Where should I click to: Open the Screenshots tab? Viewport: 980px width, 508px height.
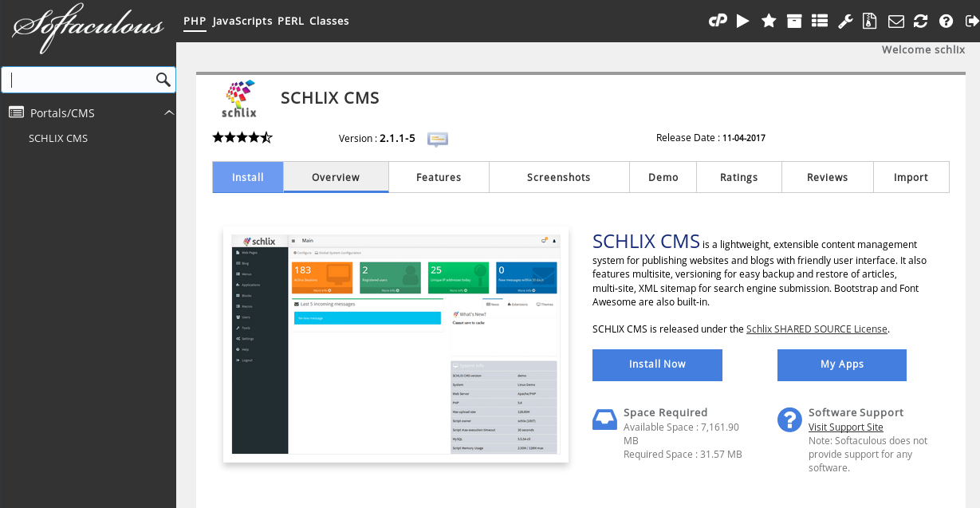tap(559, 177)
